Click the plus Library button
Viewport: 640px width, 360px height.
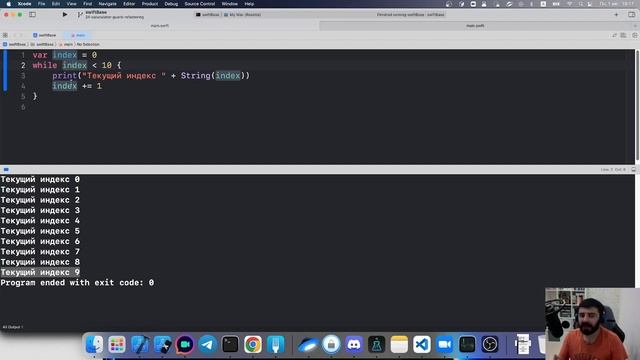coord(616,15)
